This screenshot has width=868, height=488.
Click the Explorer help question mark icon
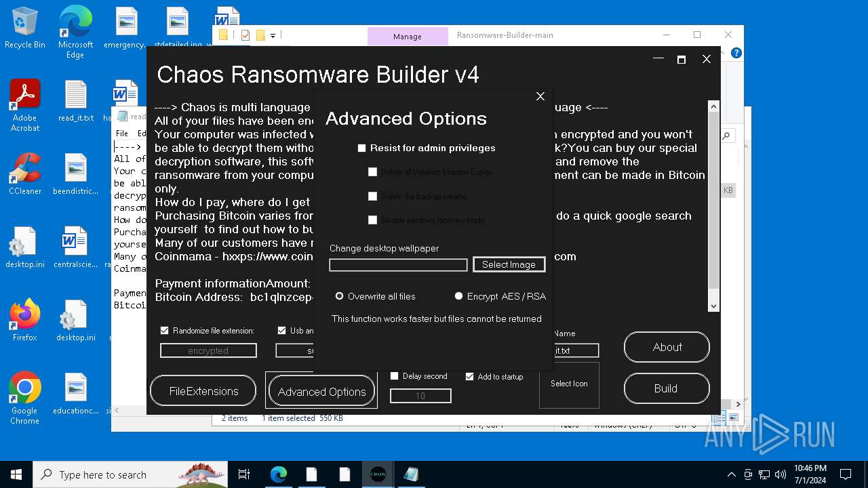tap(736, 53)
